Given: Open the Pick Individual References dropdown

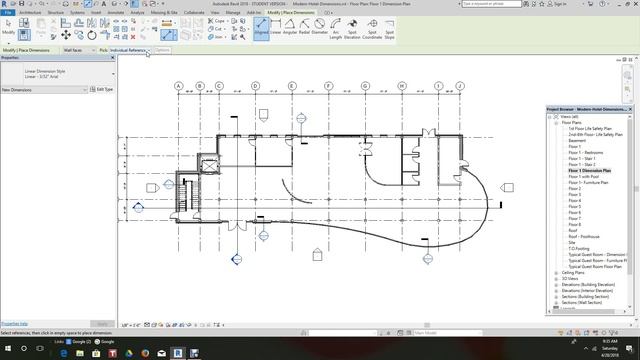Looking at the screenshot, I should (x=130, y=50).
